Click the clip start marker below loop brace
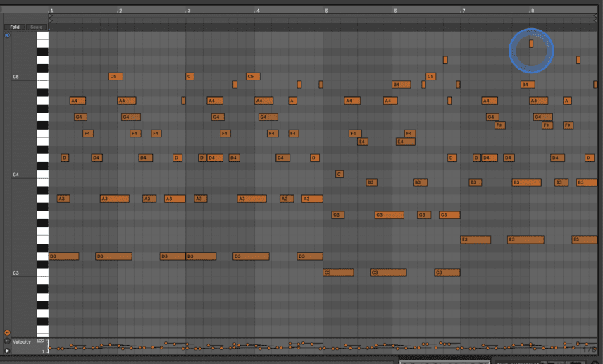The image size is (603, 364). point(51,20)
